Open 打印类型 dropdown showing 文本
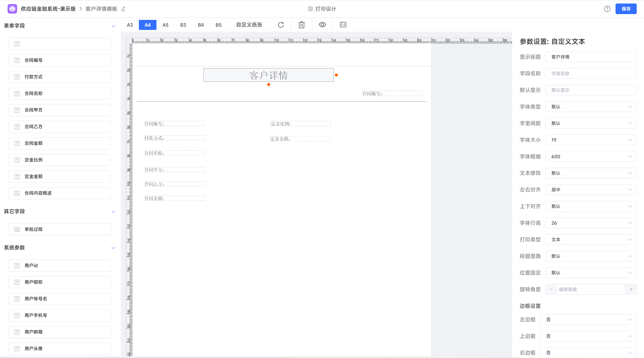644x358 pixels. pyautogui.click(x=591, y=240)
